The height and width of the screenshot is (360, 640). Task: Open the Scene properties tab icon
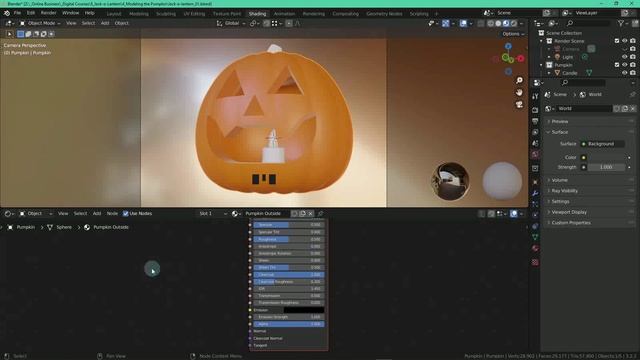pyautogui.click(x=535, y=143)
